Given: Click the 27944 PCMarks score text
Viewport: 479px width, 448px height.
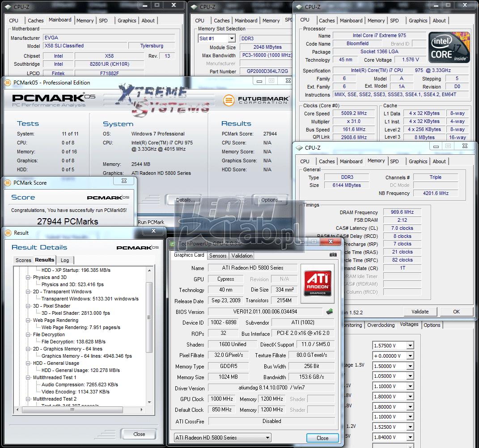Looking at the screenshot, I should [68, 221].
